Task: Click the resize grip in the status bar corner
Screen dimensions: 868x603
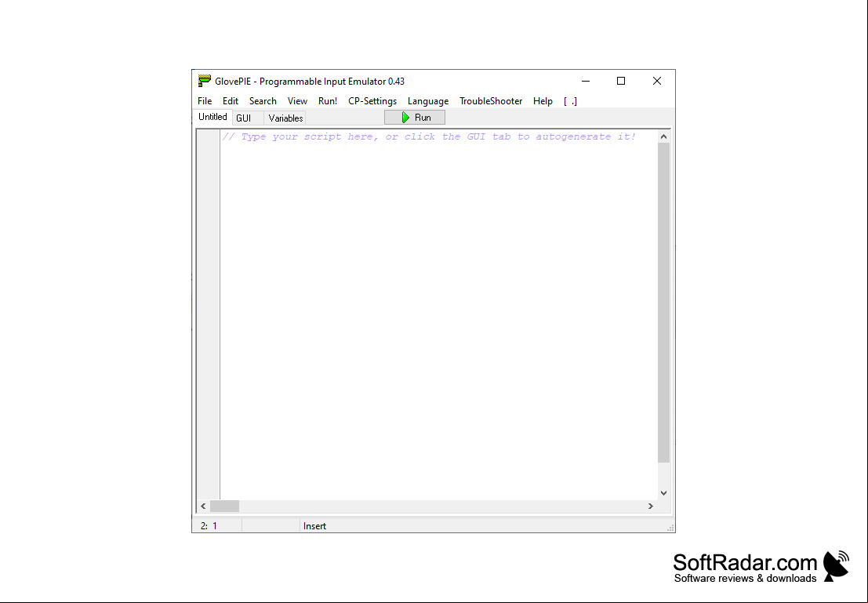Action: [670, 529]
